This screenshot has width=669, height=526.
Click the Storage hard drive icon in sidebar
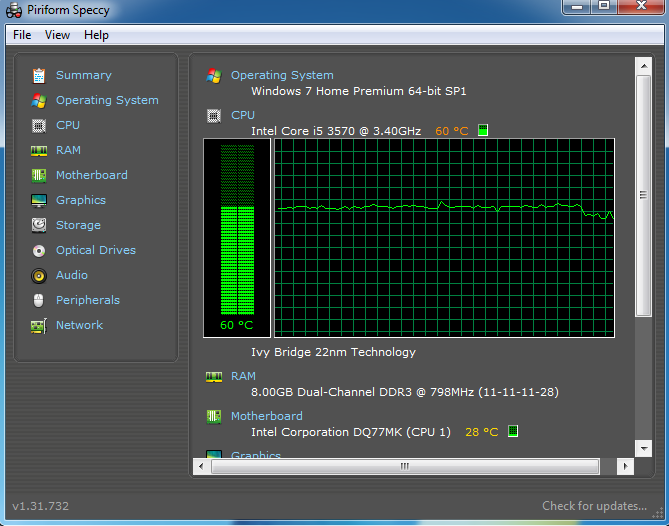click(39, 225)
